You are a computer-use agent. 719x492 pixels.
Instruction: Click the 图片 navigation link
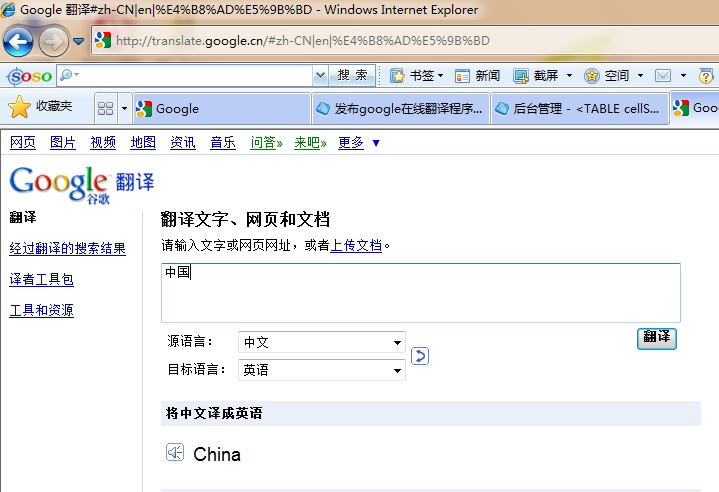[62, 143]
